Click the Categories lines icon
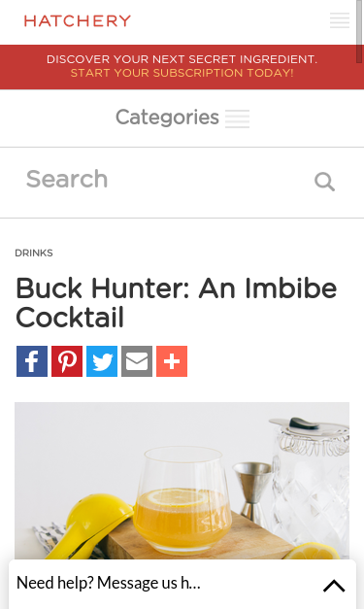 click(237, 118)
